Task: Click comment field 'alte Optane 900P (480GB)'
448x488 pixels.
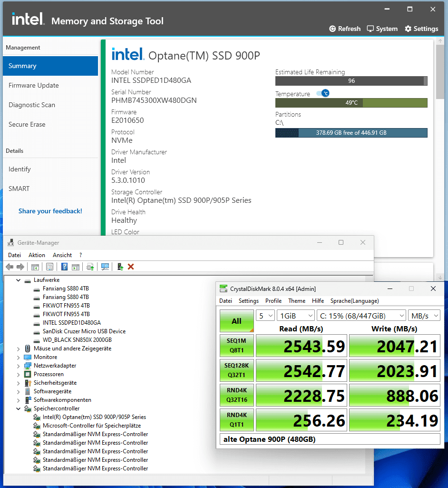Action: pyautogui.click(x=330, y=439)
